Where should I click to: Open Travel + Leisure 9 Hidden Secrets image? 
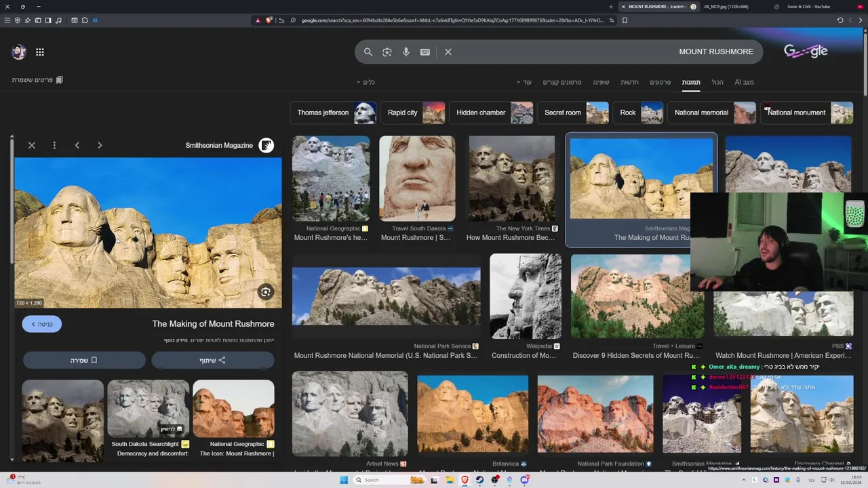(x=637, y=296)
